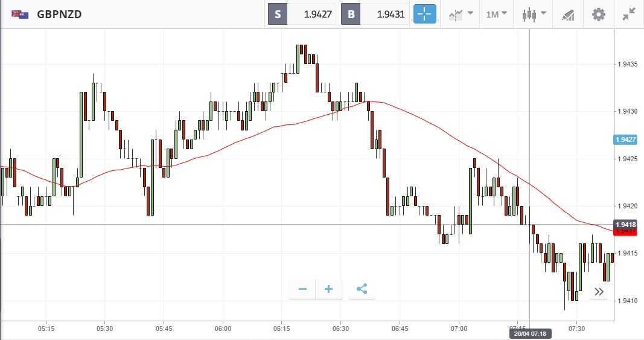Click the GBPNZD instrument name
644x340 pixels.
click(x=59, y=14)
